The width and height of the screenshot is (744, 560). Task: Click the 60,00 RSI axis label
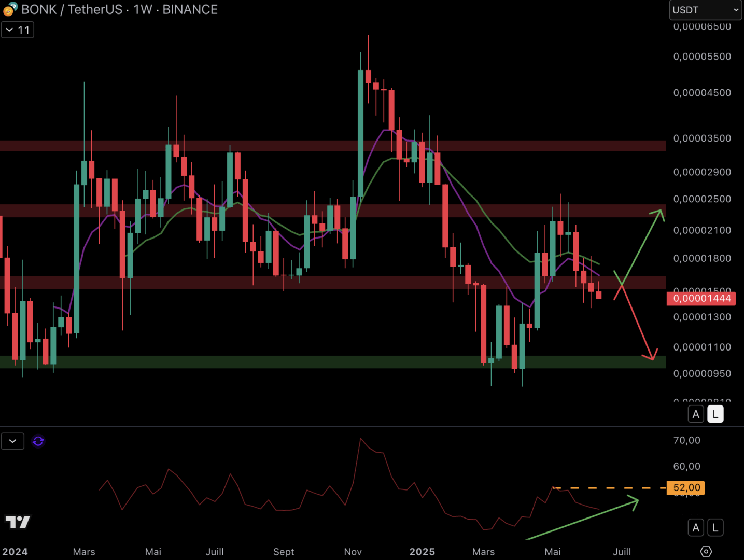pyautogui.click(x=687, y=467)
